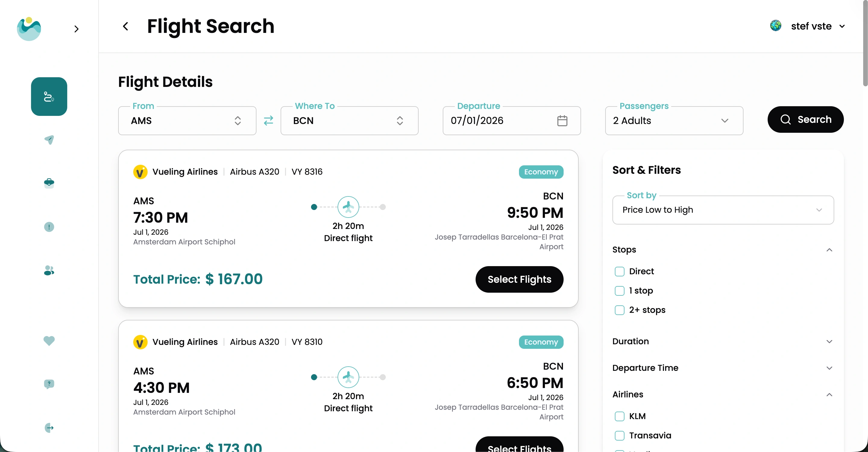Viewport: 868px width, 452px height.
Task: Open the Passengers 2 Adults dropdown
Action: pyautogui.click(x=674, y=121)
